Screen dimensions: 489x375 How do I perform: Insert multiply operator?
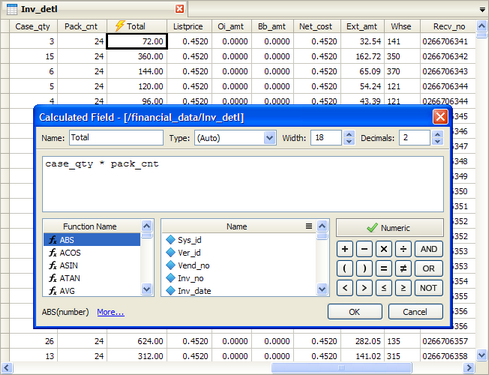[384, 249]
